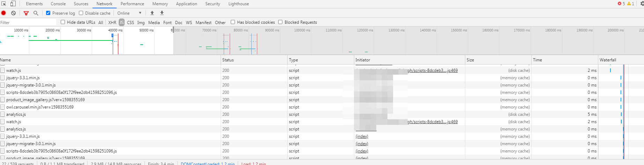644x165 pixels.
Task: Clear the network log
Action: pyautogui.click(x=13, y=13)
